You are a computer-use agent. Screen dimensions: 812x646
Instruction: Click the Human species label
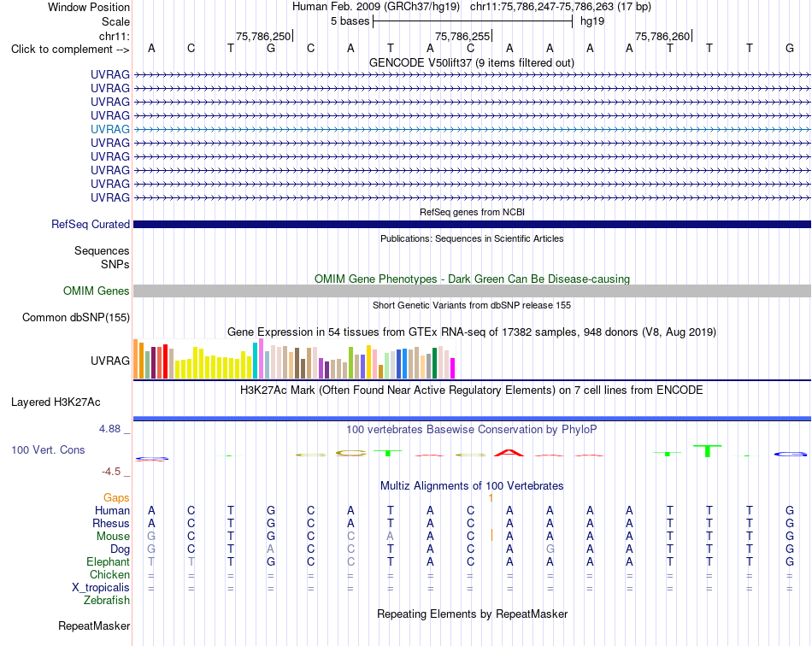click(112, 510)
